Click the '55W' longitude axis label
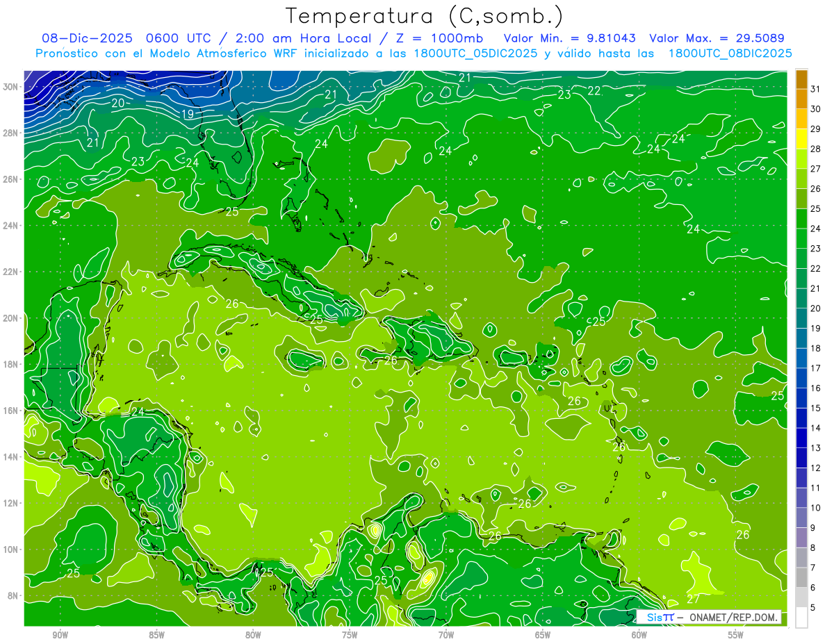The height and width of the screenshot is (644, 834). tap(736, 636)
